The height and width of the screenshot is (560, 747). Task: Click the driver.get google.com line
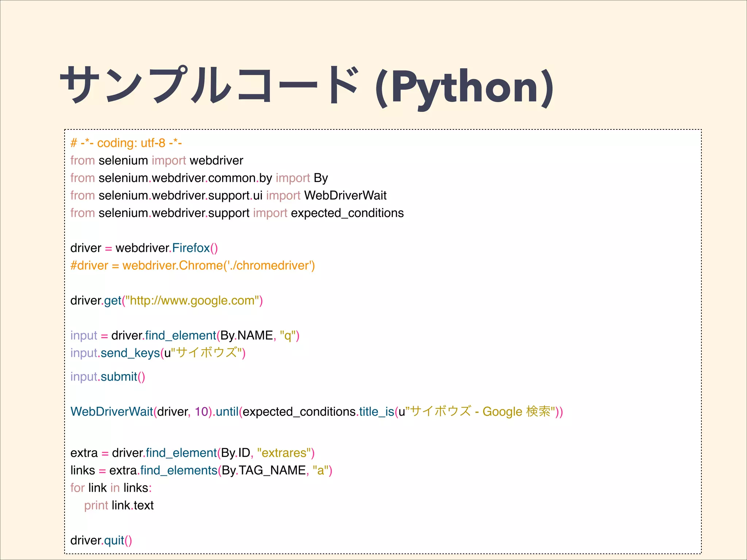(167, 300)
